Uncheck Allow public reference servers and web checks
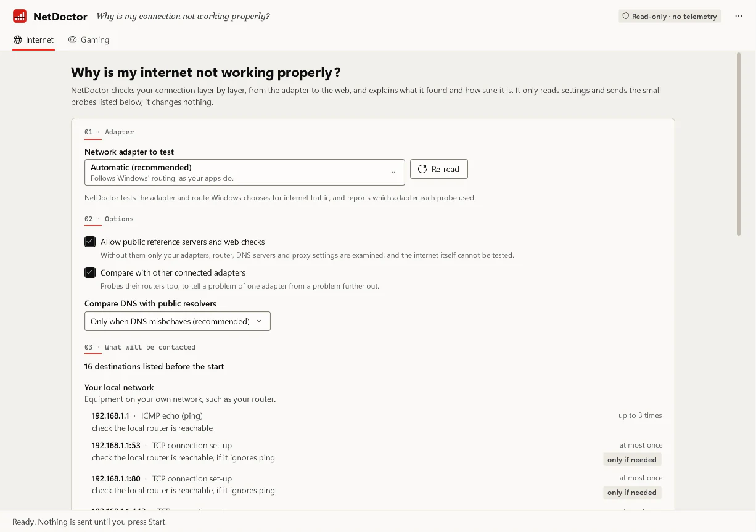Image resolution: width=756 pixels, height=532 pixels. click(90, 242)
